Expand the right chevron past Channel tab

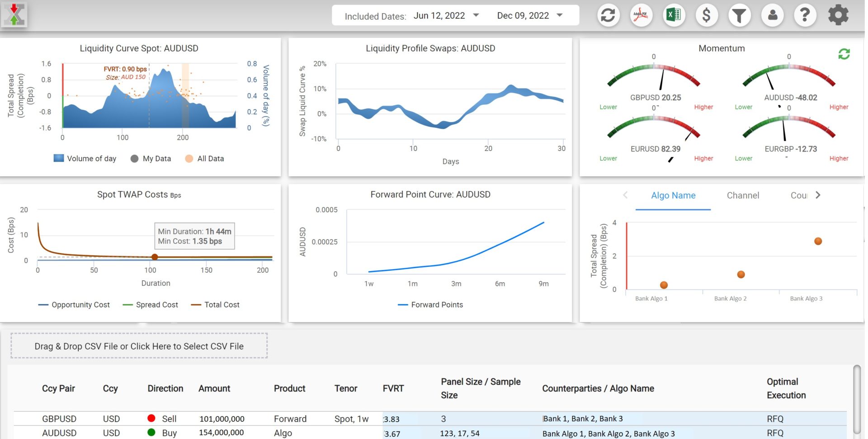818,195
